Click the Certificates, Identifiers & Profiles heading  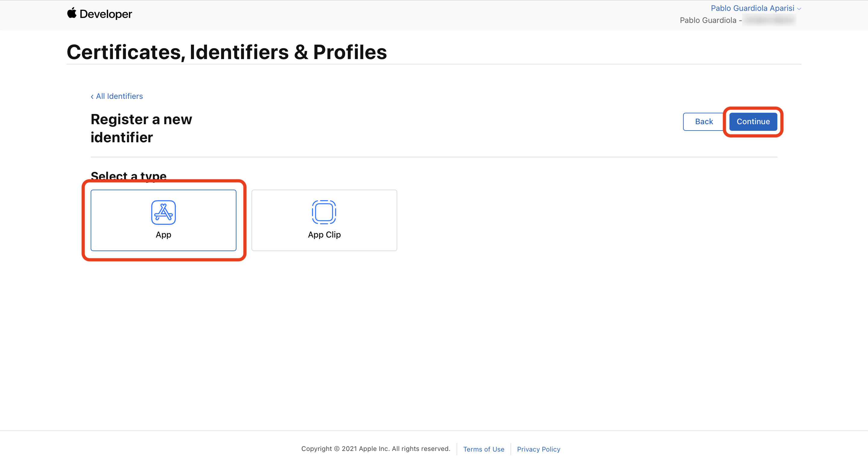pyautogui.click(x=227, y=52)
